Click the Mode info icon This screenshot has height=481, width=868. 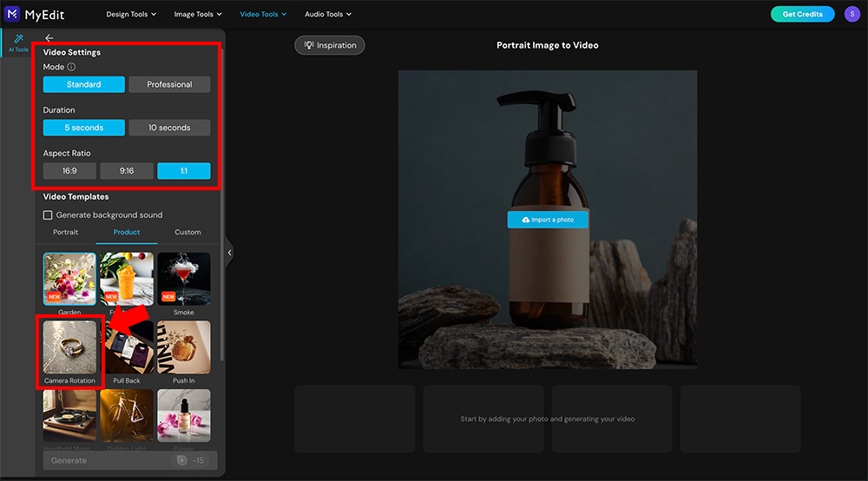tap(71, 67)
